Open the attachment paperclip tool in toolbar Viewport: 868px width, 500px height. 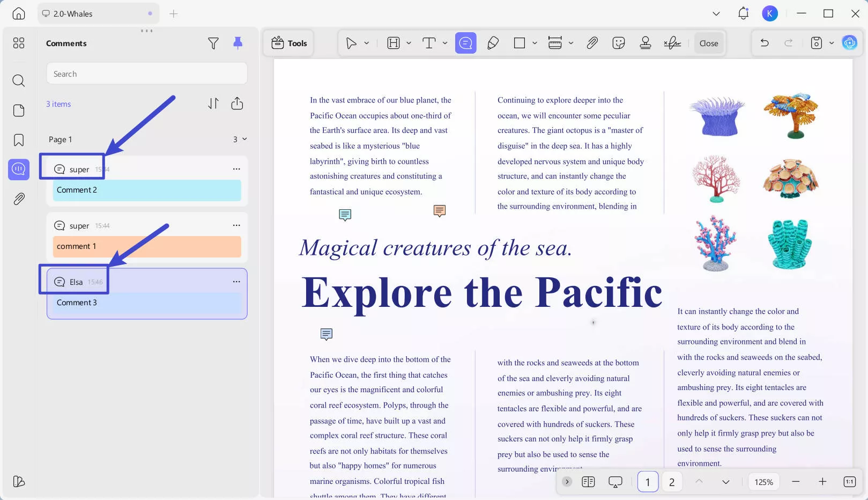coord(592,43)
